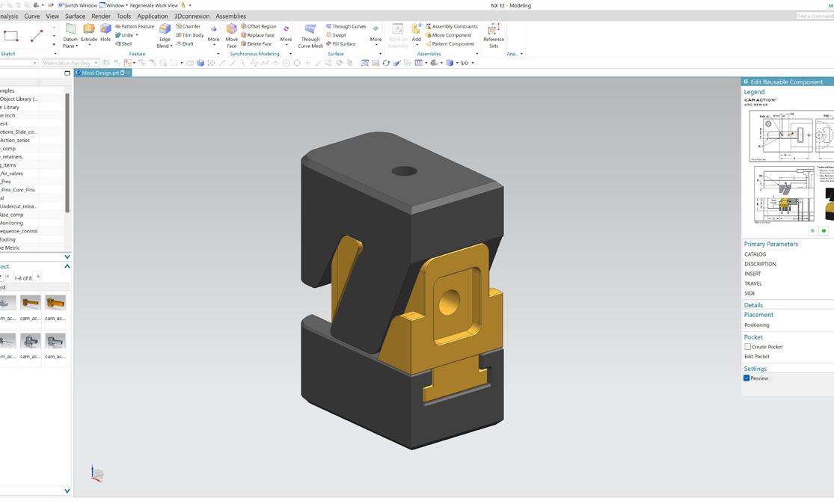The width and height of the screenshot is (834, 504).
Task: Select the Pins_Core_Pins tree item
Action: 17,190
